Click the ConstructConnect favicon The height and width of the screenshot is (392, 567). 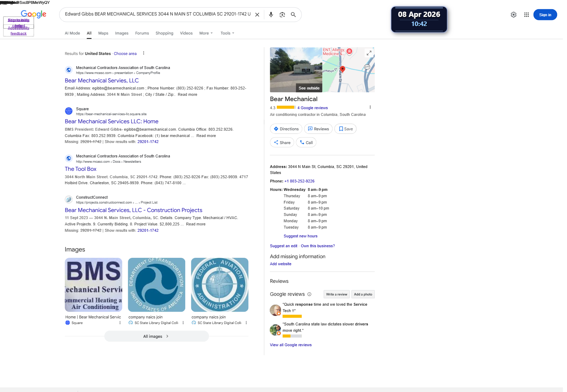(x=69, y=199)
